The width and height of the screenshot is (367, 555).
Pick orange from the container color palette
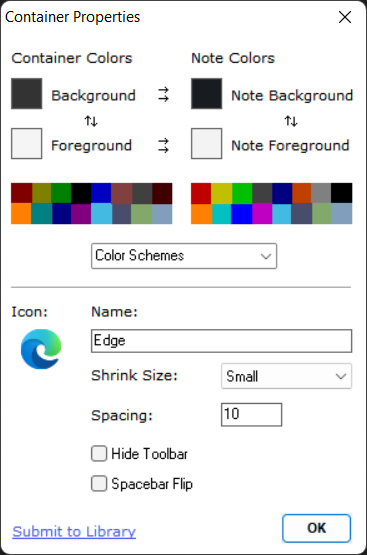(21, 213)
